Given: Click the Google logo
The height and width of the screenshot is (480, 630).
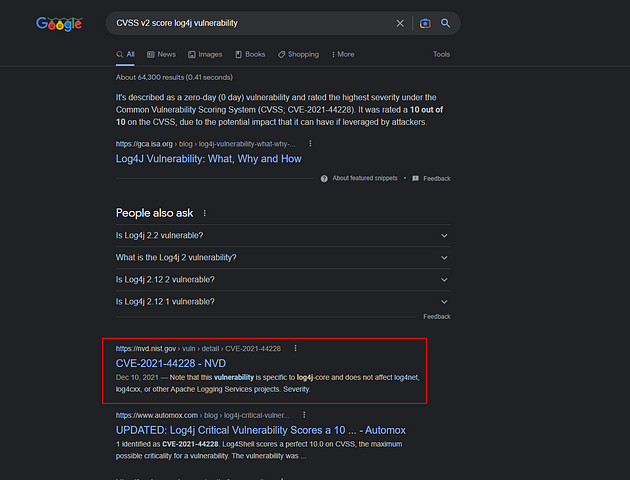Looking at the screenshot, I should 59,24.
